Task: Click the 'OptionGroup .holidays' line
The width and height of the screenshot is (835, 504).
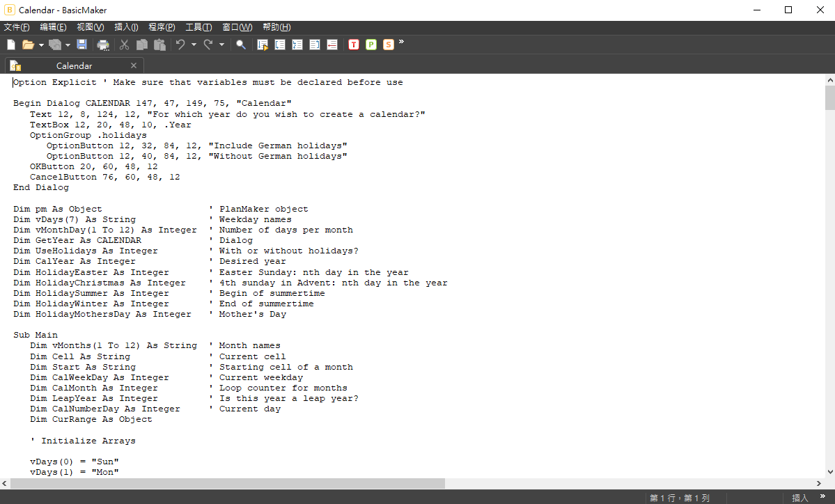Action: click(88, 135)
